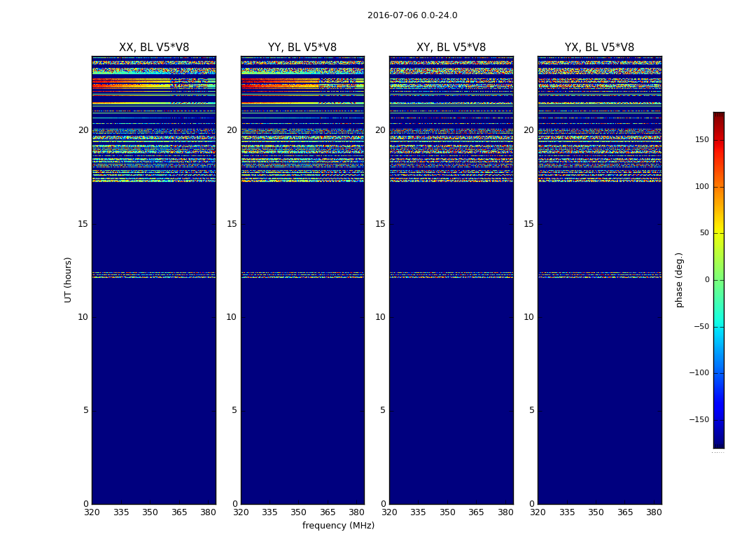Click the colorbar tick label "−100"
This screenshot has width=735, height=560.
click(x=699, y=373)
